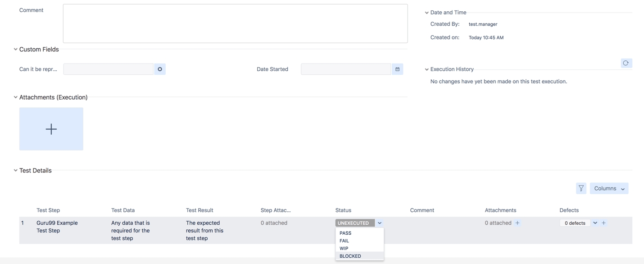Collapse the Attachments (Execution) section
This screenshot has height=264, width=644.
15,97
